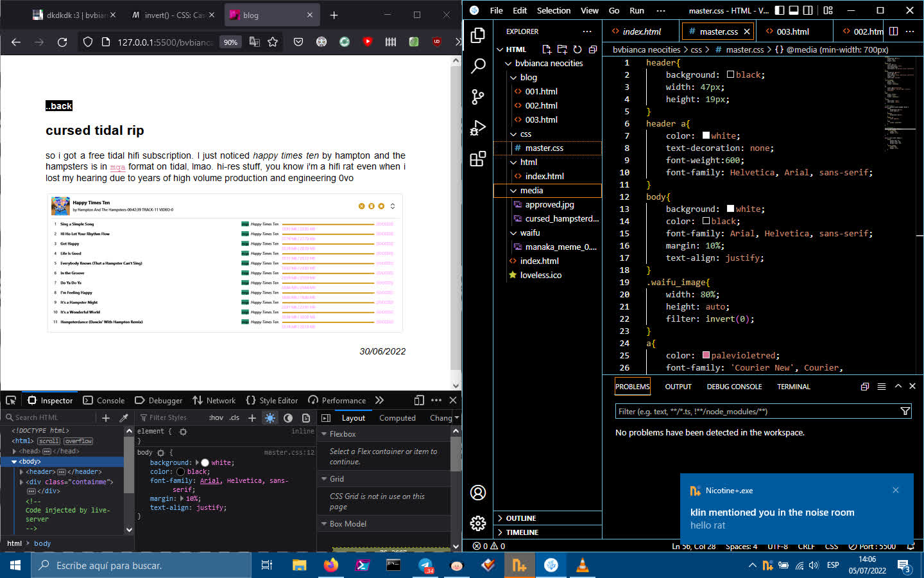Switch to the Computed tab
This screenshot has height=578, width=924.
pyautogui.click(x=397, y=417)
